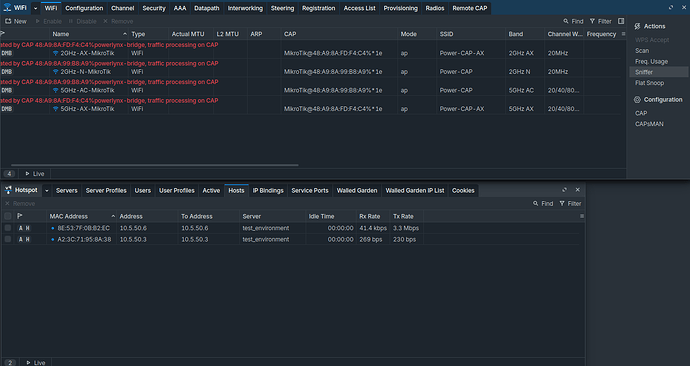Switch to Active tab in Hotspot
This screenshot has height=366, width=690.
(x=211, y=190)
